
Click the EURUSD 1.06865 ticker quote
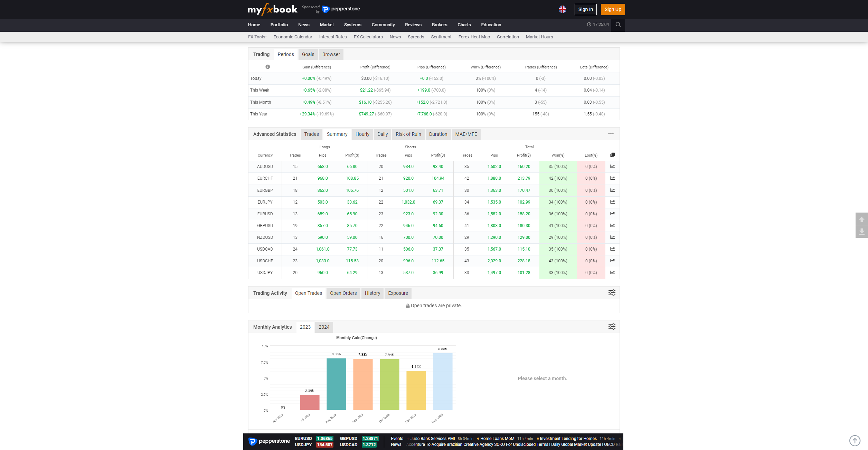click(314, 439)
